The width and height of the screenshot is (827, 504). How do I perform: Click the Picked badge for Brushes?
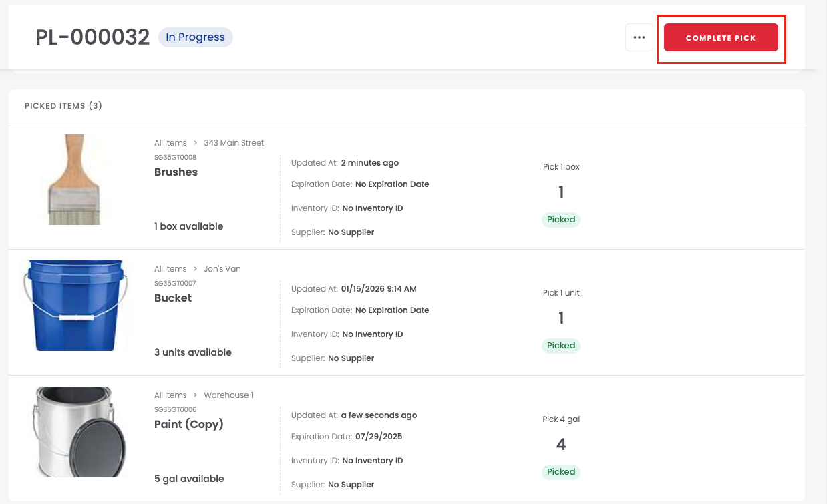(561, 219)
